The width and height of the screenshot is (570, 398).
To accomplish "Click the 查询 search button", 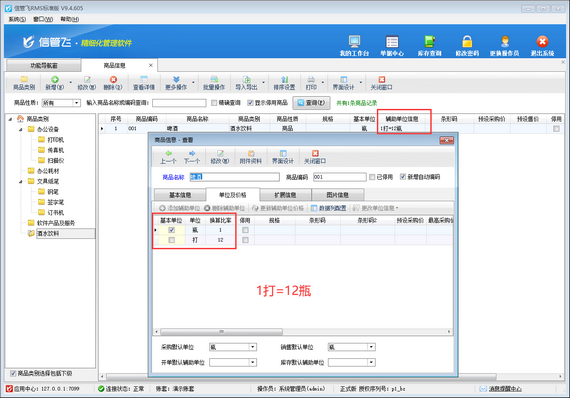I will pyautogui.click(x=311, y=103).
